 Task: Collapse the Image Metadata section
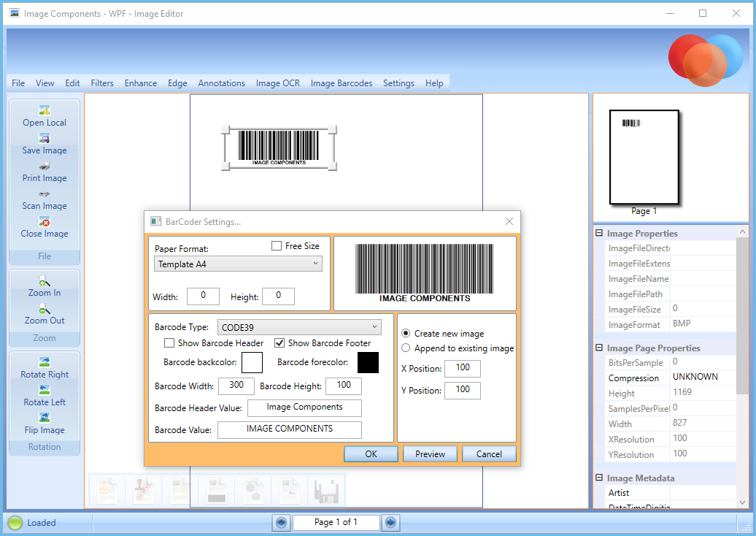[599, 478]
